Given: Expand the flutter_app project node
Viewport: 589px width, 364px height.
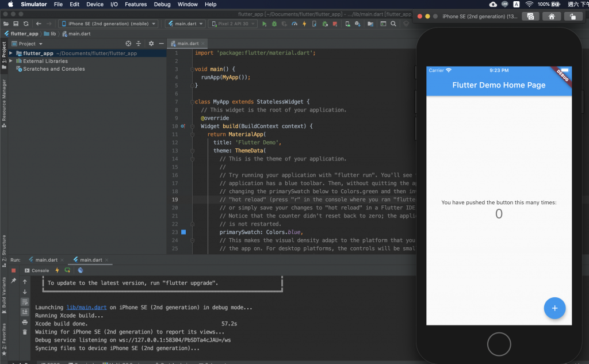Looking at the screenshot, I should (11, 53).
